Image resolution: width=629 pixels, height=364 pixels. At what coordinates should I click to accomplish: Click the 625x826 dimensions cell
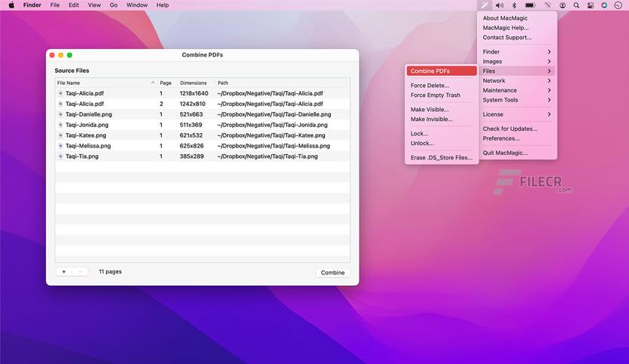coord(192,146)
